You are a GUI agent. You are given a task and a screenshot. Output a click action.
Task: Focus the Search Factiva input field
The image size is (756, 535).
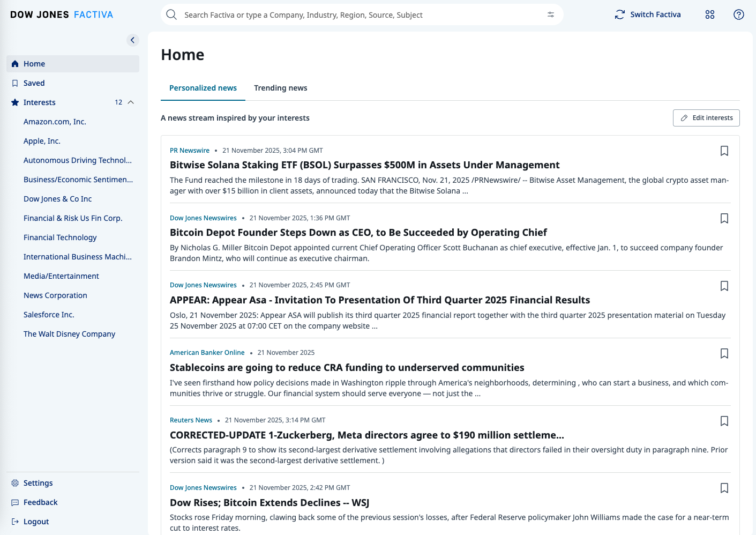click(x=362, y=14)
